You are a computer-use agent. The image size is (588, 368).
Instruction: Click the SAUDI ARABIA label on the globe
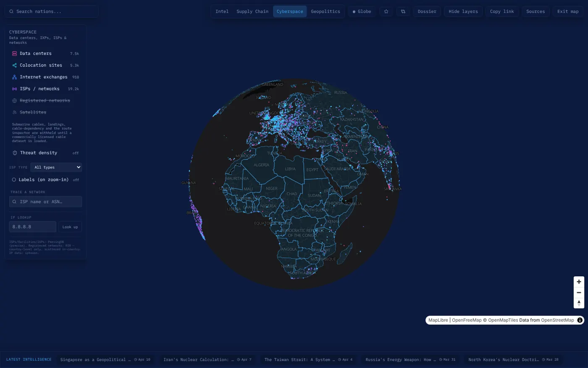coord(337,169)
